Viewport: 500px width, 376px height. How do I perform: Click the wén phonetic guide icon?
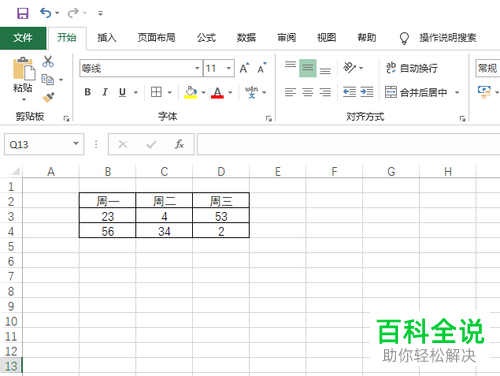pyautogui.click(x=251, y=92)
